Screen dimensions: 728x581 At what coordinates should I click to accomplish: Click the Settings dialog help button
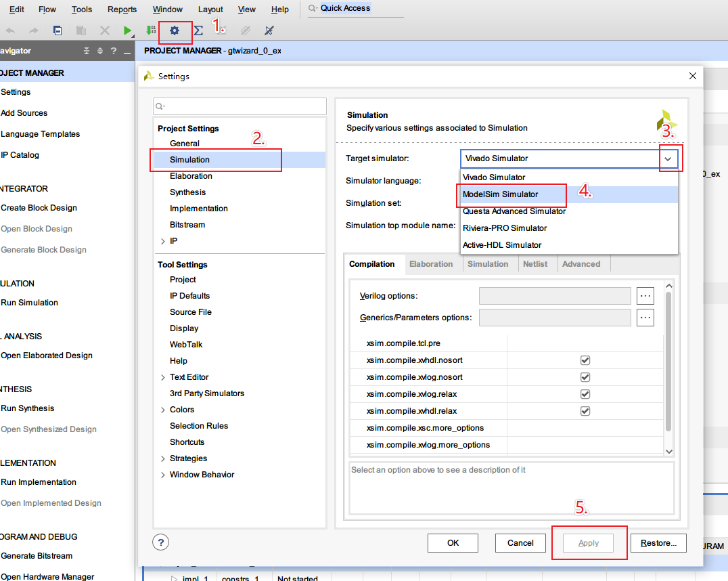point(160,542)
